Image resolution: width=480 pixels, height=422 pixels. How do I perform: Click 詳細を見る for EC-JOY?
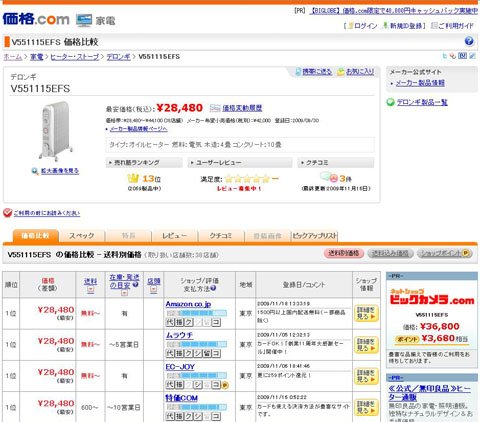point(366,376)
